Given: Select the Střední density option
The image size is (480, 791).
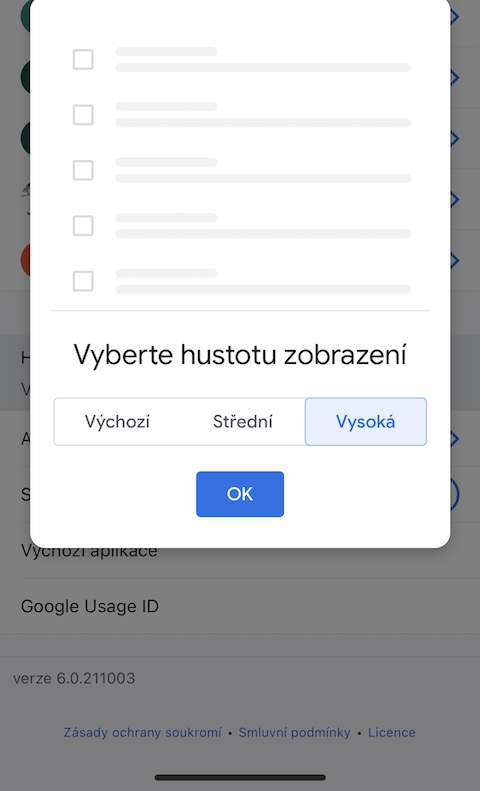Looking at the screenshot, I should [243, 422].
